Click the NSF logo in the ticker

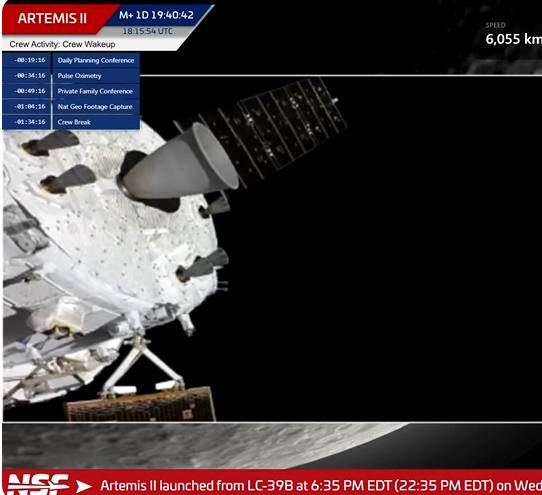[x=37, y=484]
